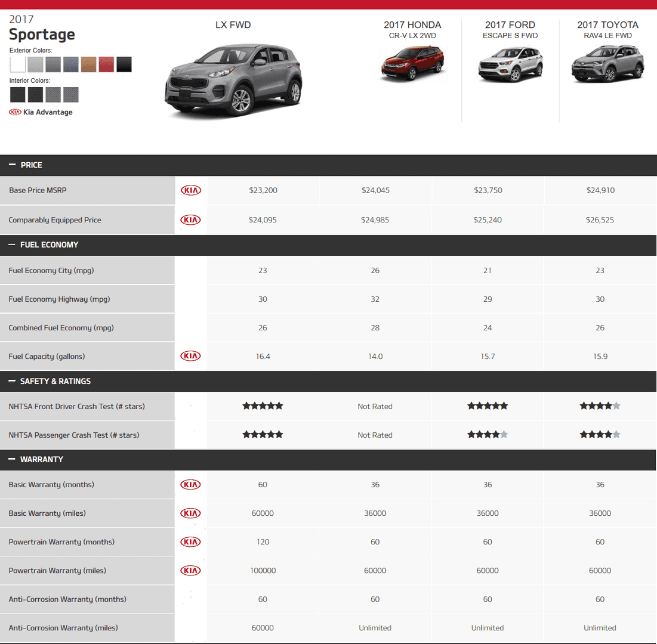The width and height of the screenshot is (657, 644).
Task: Click the "Sportage" model title
Action: point(42,35)
